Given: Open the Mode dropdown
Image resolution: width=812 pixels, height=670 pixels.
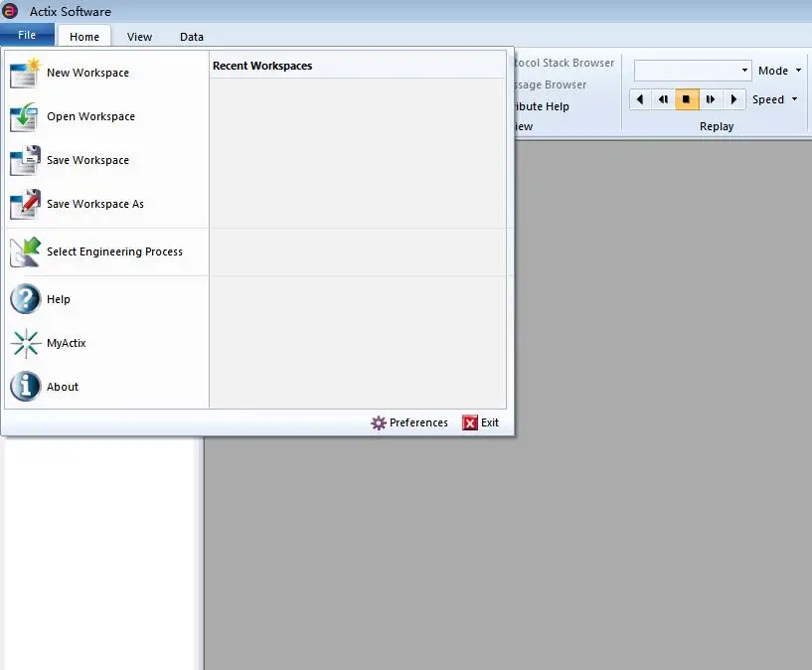Looking at the screenshot, I should point(780,71).
